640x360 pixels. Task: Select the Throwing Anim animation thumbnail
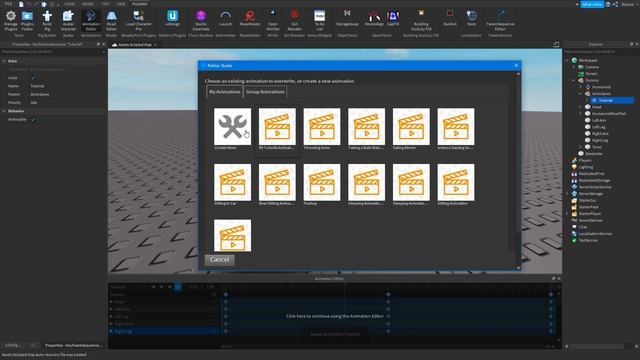point(322,127)
